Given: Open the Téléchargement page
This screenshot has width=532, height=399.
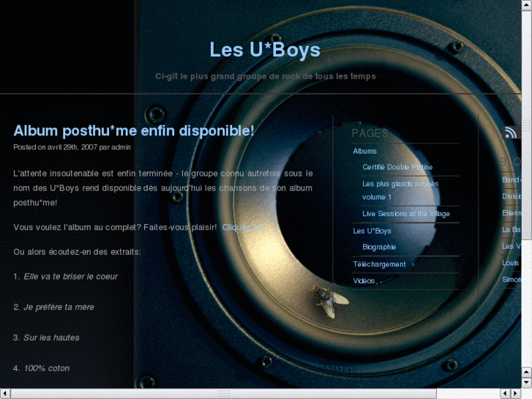Looking at the screenshot, I should click(x=379, y=264).
